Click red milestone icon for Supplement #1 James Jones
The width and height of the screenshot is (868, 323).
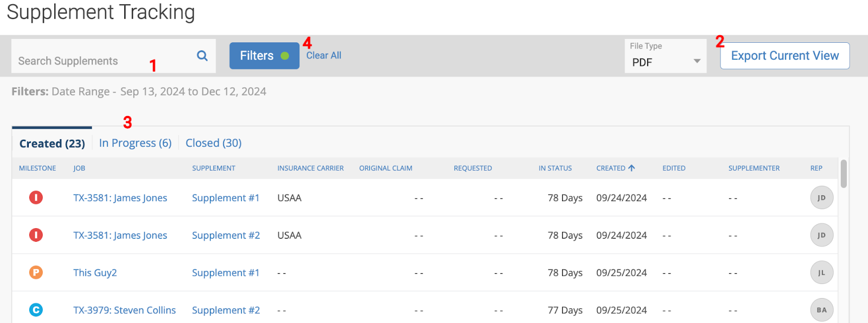[x=36, y=197]
